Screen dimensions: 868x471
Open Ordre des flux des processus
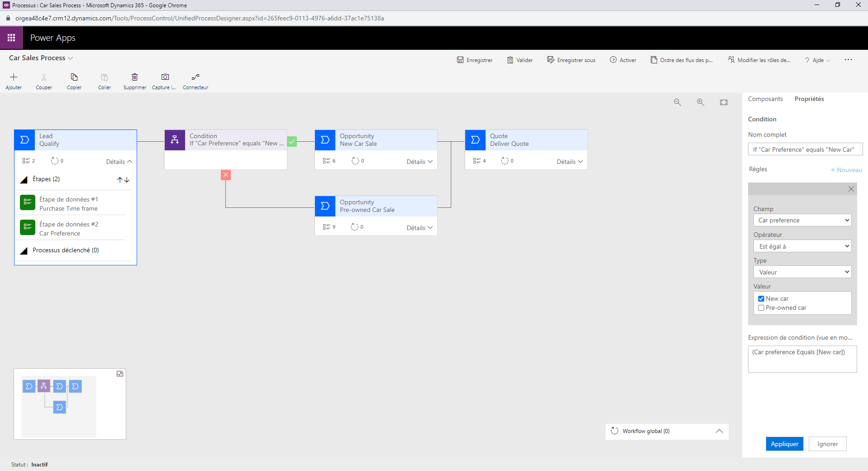[x=682, y=60]
